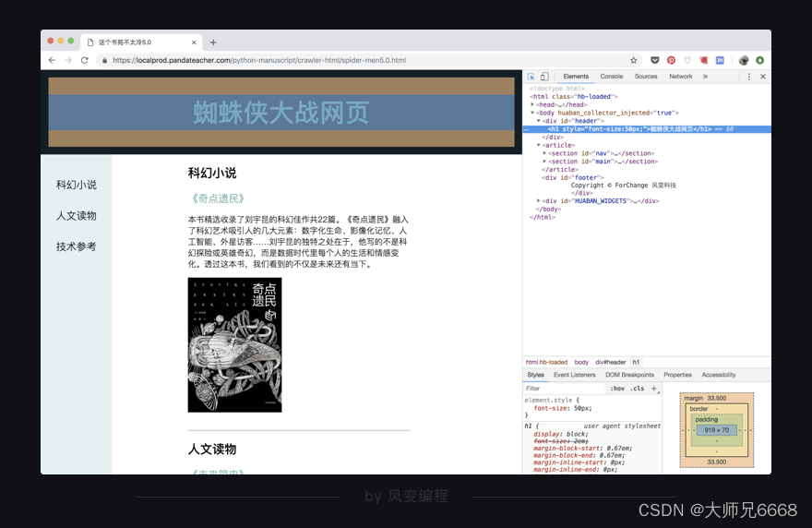Click the html.hb-loaded breadcrumb
The width and height of the screenshot is (812, 528).
(546, 362)
